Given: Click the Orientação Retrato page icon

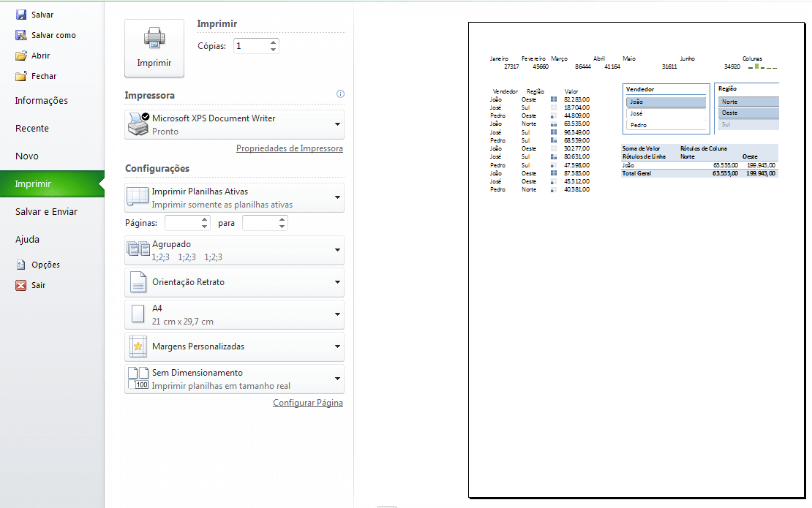Looking at the screenshot, I should pyautogui.click(x=138, y=282).
